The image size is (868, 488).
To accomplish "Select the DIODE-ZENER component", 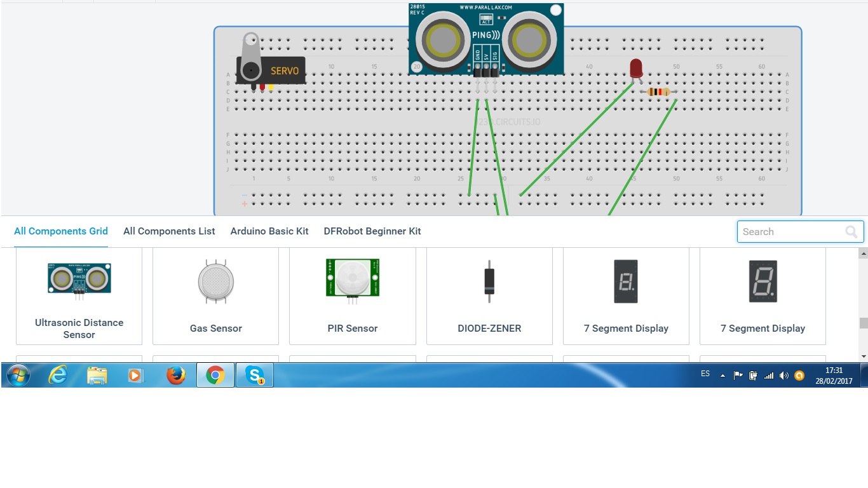I will pos(489,295).
